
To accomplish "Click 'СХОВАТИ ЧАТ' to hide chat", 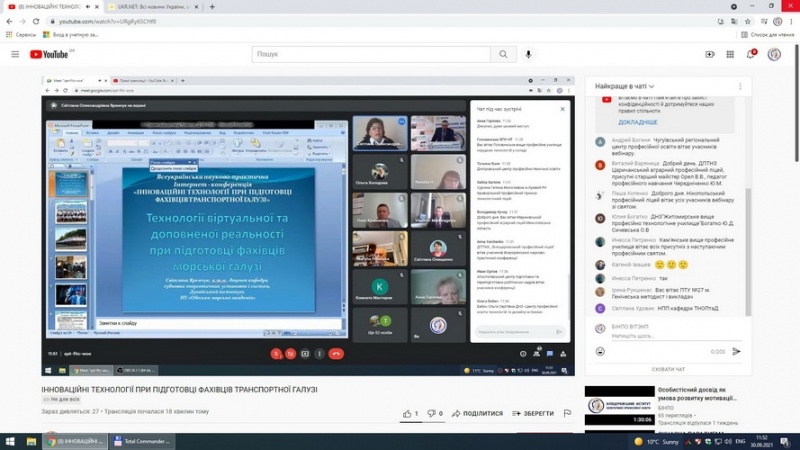I will (668, 370).
